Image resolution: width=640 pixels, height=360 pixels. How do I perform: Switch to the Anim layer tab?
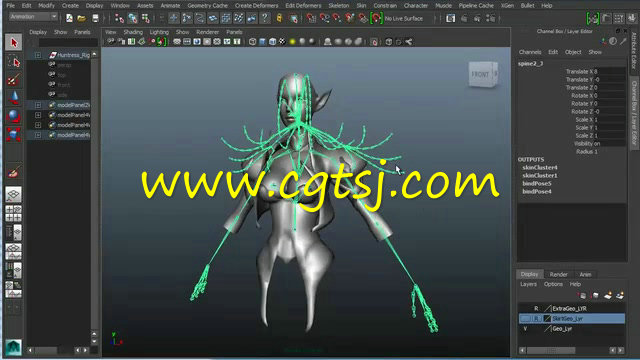[585, 274]
